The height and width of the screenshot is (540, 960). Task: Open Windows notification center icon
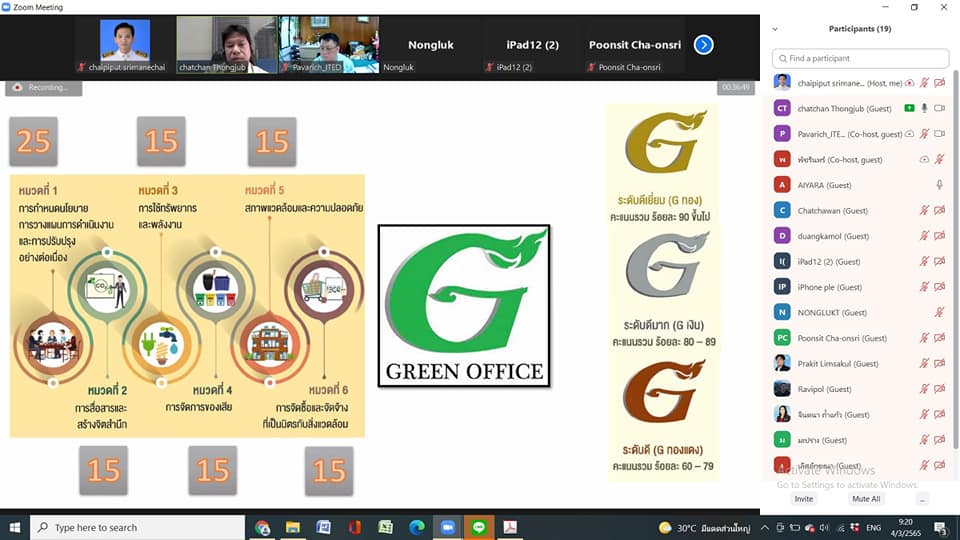[x=940, y=527]
